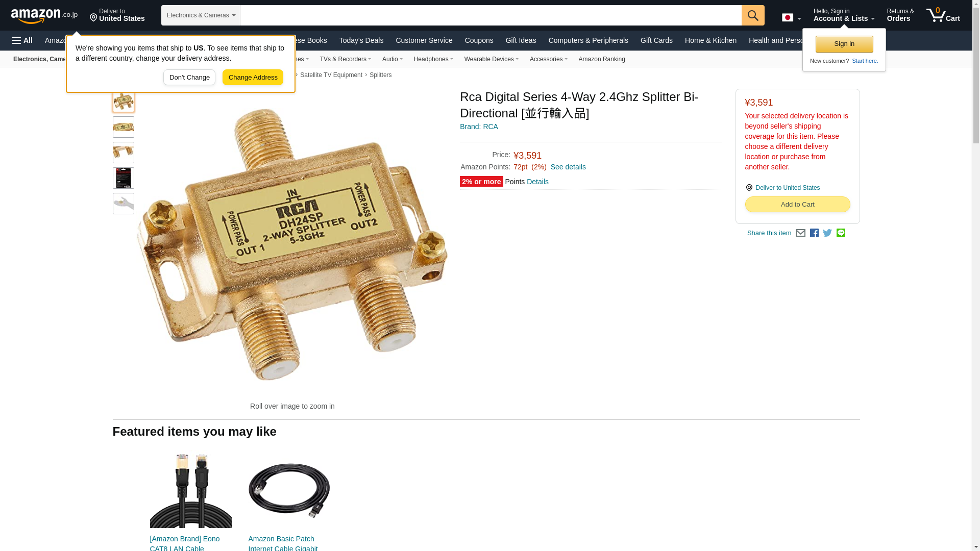
Task: Click into the search text field
Action: coord(491,15)
